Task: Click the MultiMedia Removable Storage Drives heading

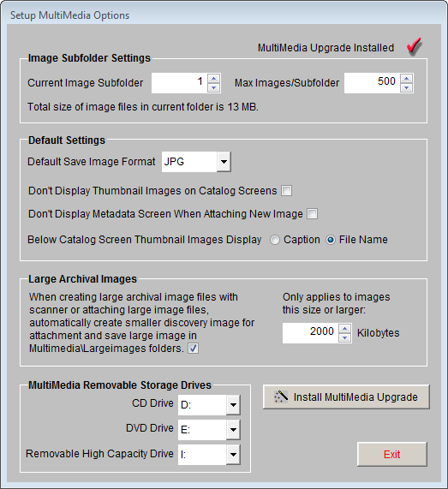Action: (120, 385)
